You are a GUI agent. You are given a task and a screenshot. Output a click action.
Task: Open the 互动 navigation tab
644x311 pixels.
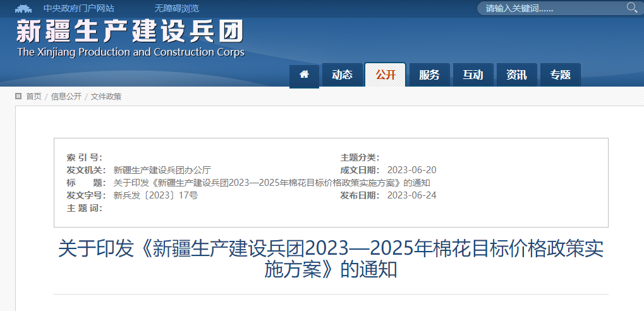pyautogui.click(x=473, y=75)
